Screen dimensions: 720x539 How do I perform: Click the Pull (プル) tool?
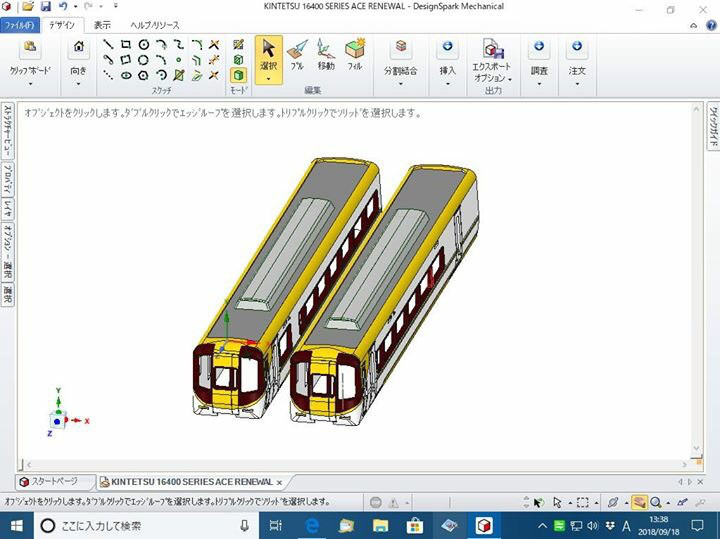coord(297,56)
